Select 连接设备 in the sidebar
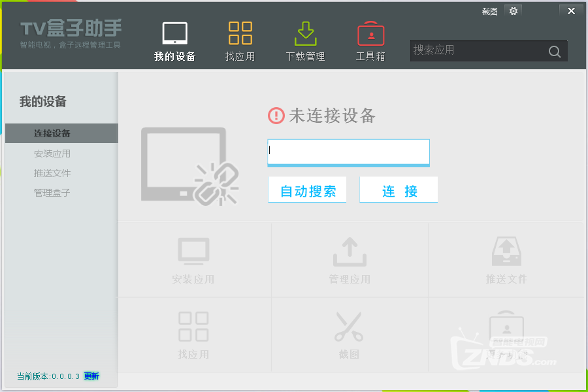 pos(61,133)
